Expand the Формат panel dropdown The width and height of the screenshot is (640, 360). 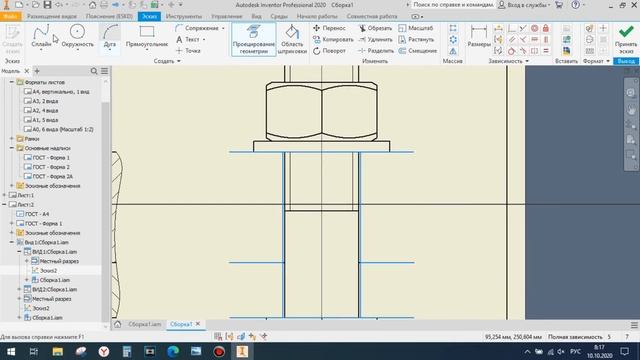tap(596, 61)
